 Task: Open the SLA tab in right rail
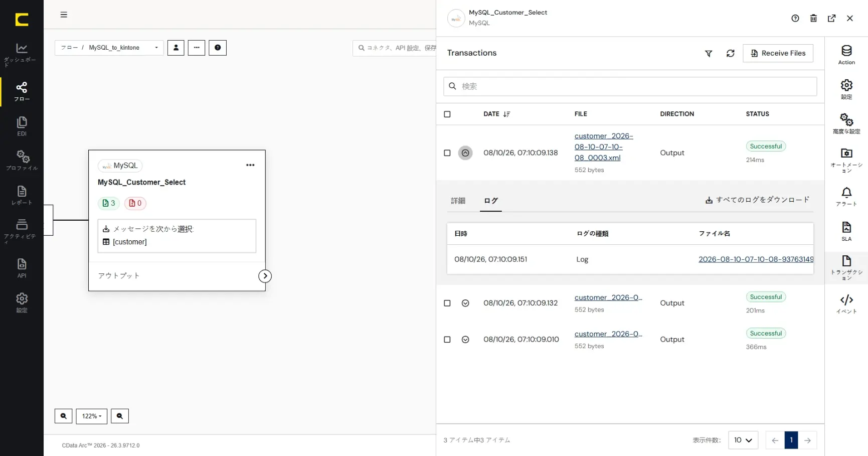846,231
